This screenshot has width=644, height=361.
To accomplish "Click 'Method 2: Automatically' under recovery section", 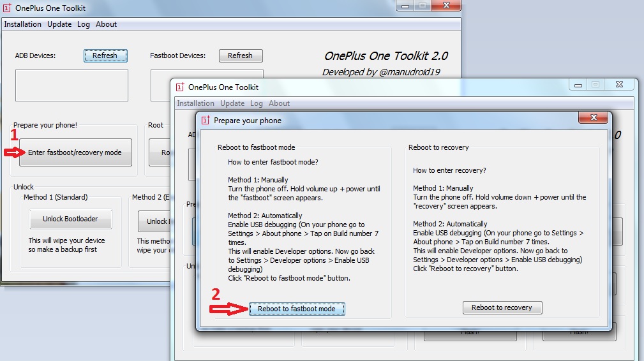I will [450, 224].
